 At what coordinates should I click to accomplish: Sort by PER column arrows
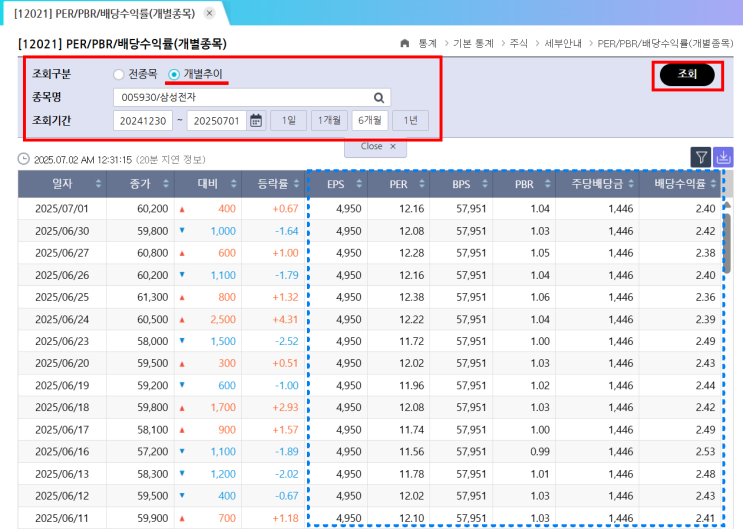click(422, 184)
